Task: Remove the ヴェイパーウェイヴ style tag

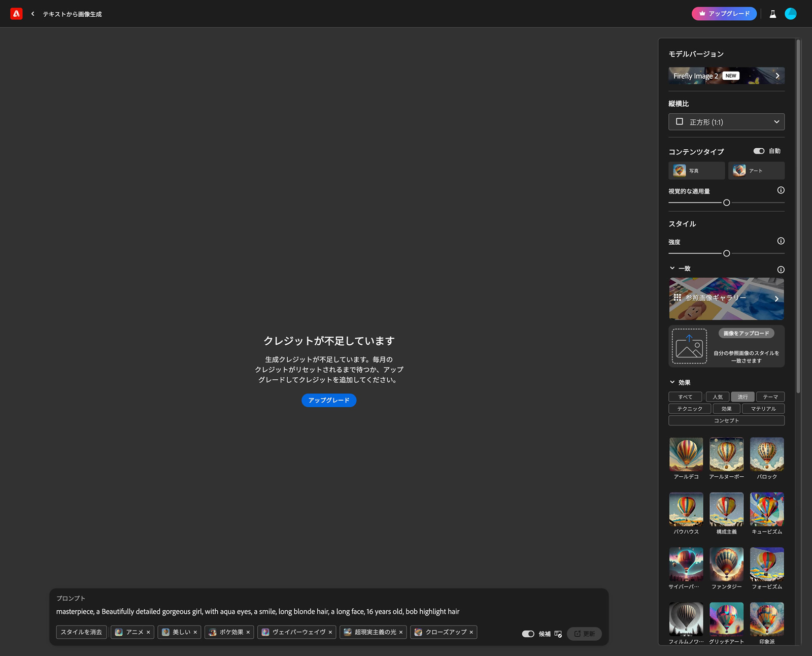Action: click(330, 632)
